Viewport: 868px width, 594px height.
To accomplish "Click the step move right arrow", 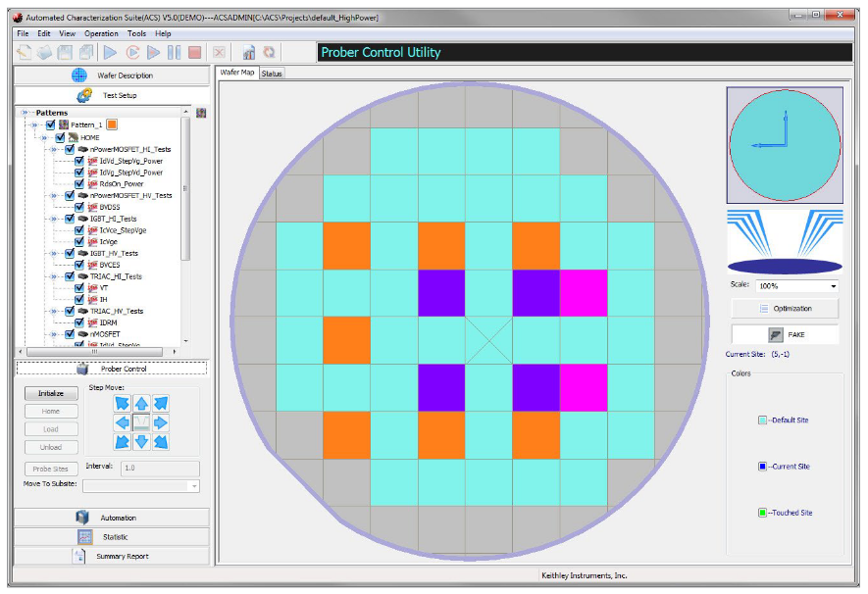I will coord(161,423).
